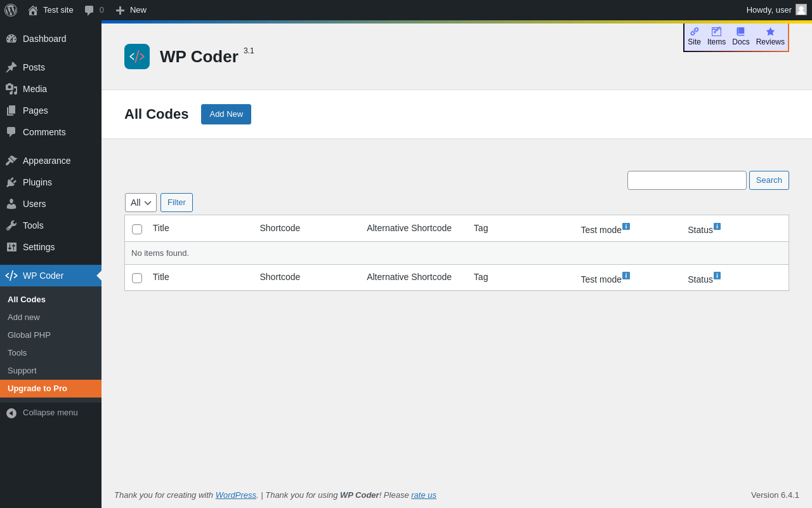
Task: Open Tools submenu under WP Coder
Action: point(51,353)
